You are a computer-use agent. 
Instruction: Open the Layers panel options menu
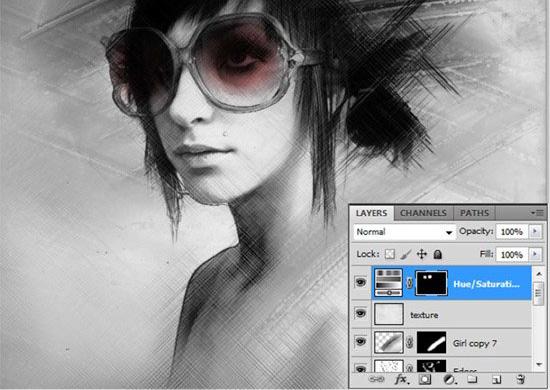pos(537,213)
